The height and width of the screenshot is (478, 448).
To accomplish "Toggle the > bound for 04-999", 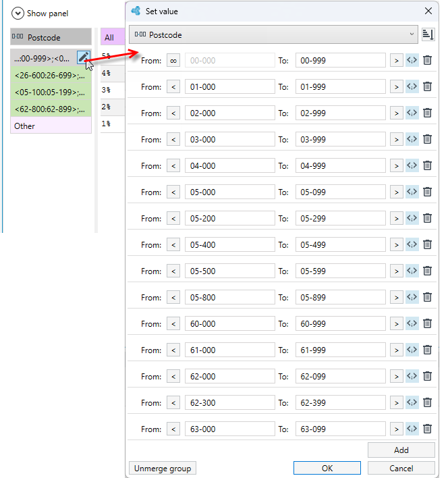I will point(397,165).
